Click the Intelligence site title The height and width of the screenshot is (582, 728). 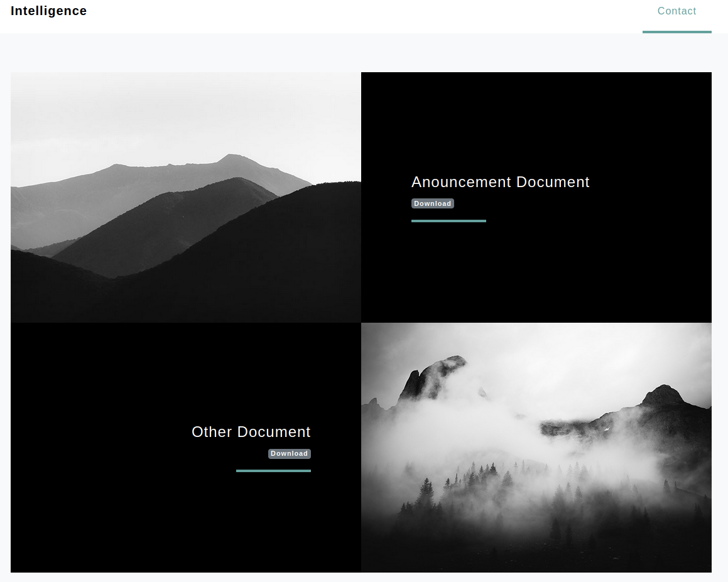(49, 11)
